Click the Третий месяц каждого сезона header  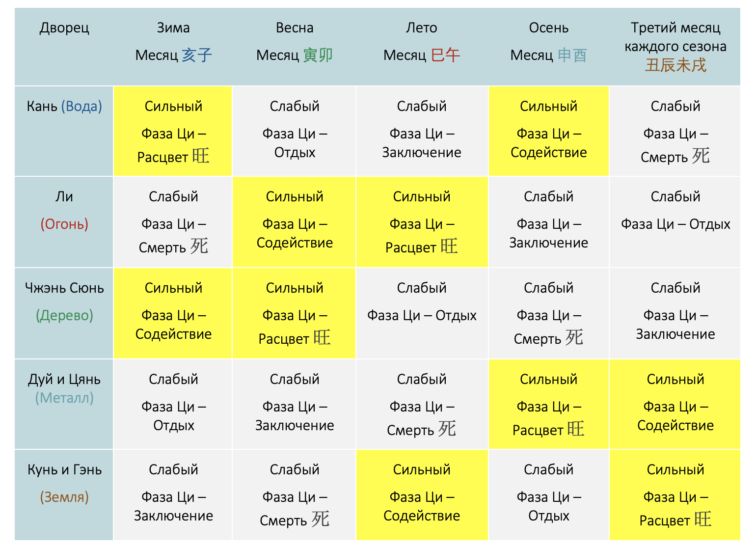[675, 47]
